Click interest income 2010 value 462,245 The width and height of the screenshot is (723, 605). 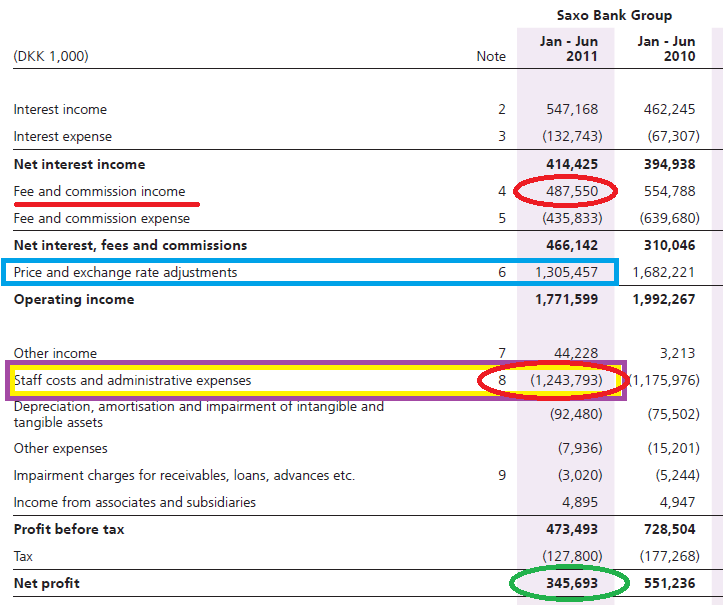pos(670,109)
